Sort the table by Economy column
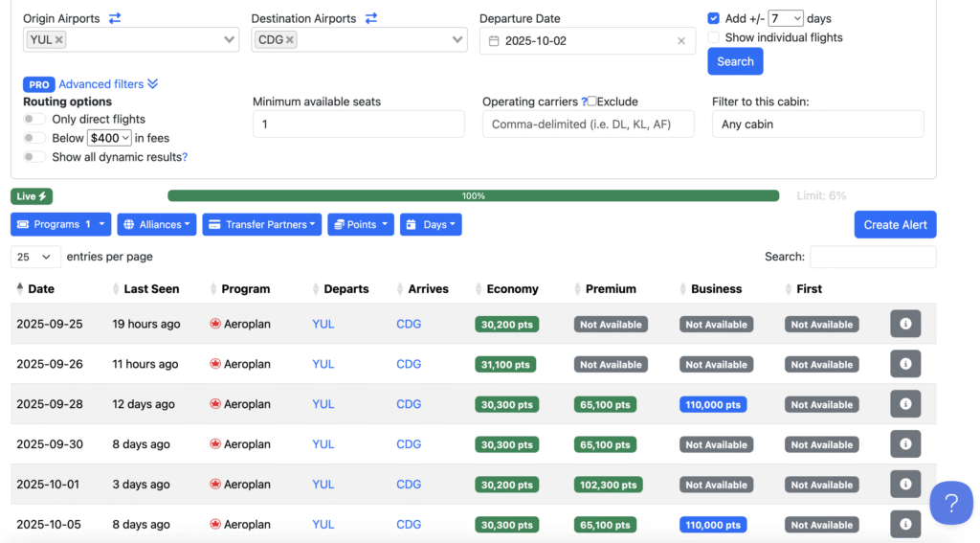 pos(512,288)
